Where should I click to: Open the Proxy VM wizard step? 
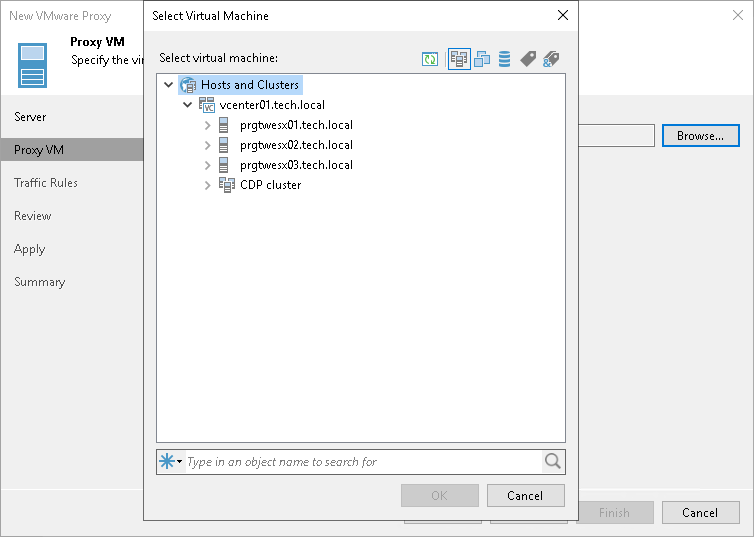point(72,150)
